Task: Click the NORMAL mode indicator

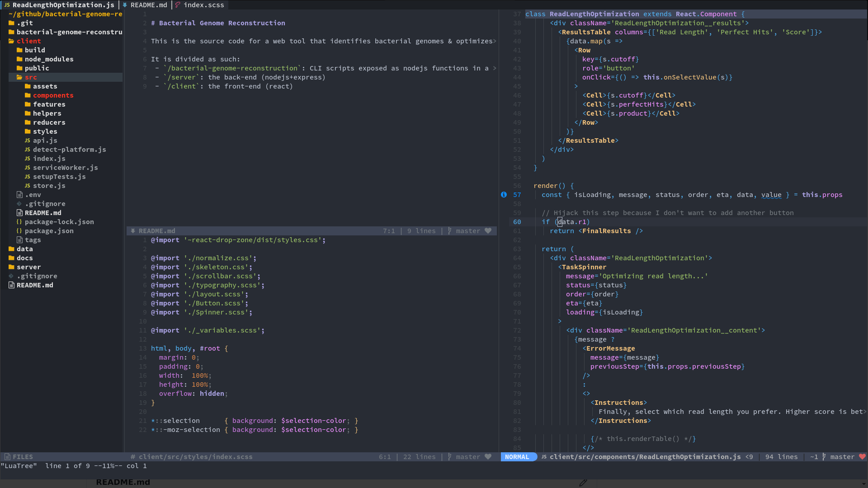Action: (516, 456)
